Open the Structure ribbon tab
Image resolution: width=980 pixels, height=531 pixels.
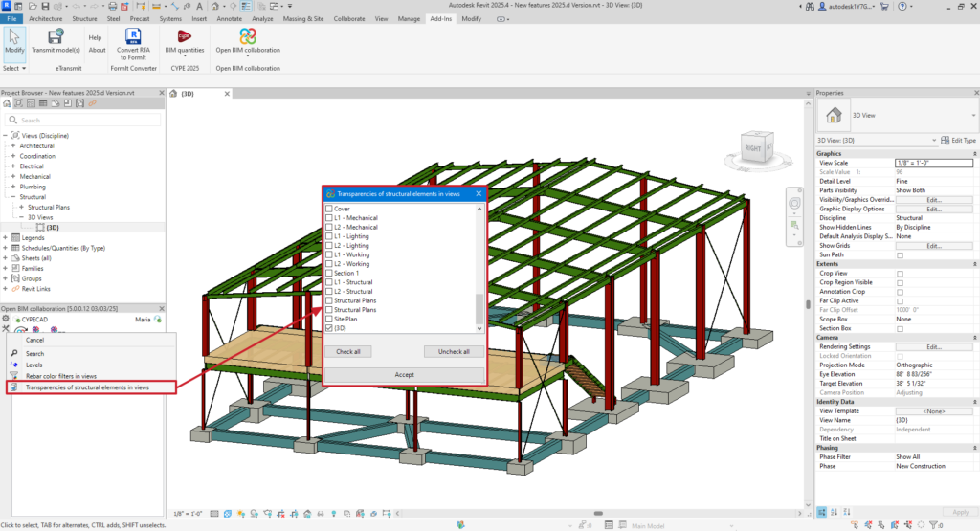[84, 19]
